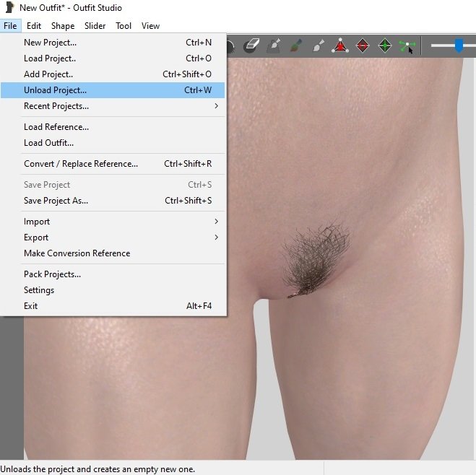Open the Edit menu
Viewport: 476px width, 475px height.
click(34, 26)
